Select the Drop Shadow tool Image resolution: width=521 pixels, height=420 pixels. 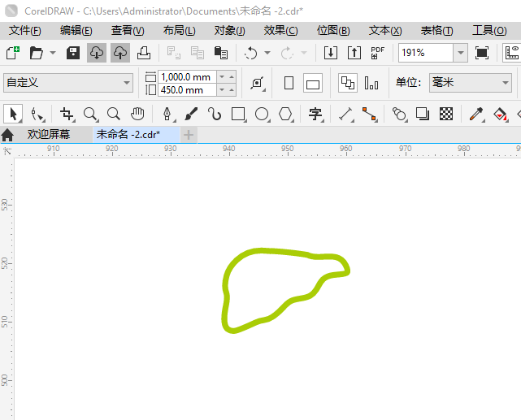[423, 114]
